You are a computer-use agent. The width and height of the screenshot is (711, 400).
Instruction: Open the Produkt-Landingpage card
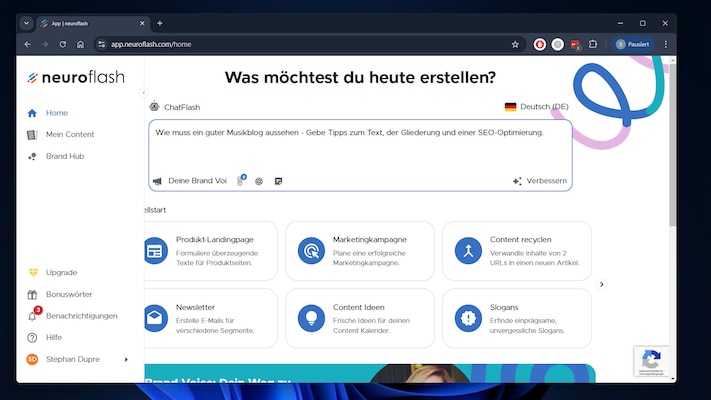211,251
